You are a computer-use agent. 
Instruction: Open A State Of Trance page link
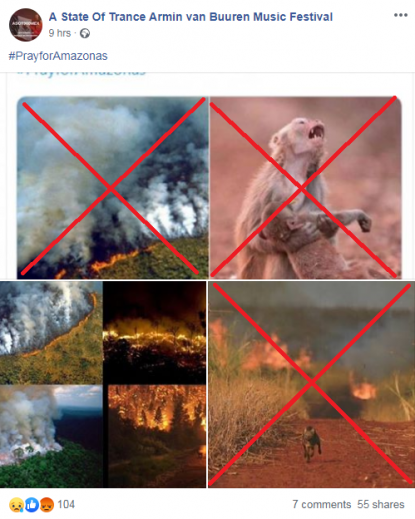[x=191, y=17]
